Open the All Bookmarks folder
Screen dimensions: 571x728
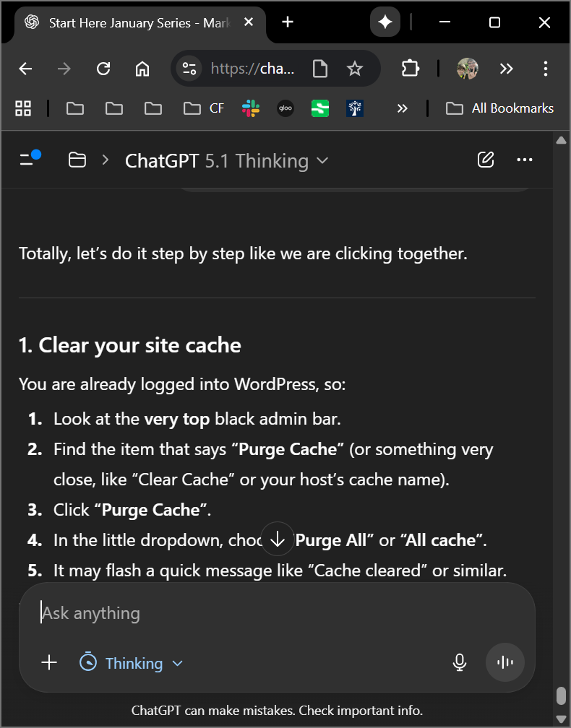[499, 108]
